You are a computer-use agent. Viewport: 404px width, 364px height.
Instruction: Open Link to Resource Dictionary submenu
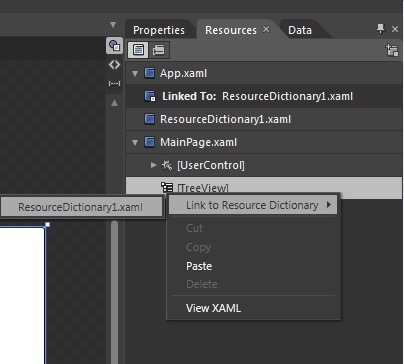[253, 205]
